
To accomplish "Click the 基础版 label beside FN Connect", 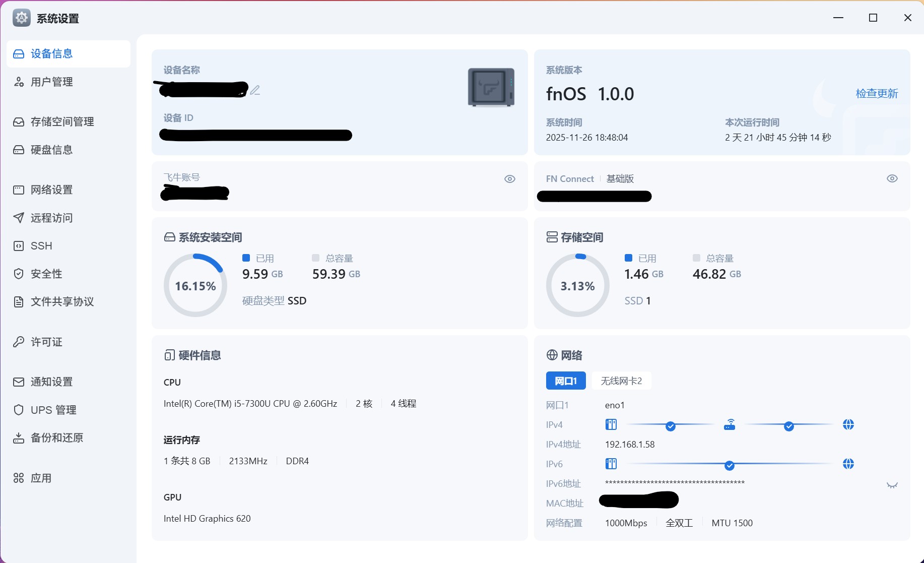I will click(620, 179).
